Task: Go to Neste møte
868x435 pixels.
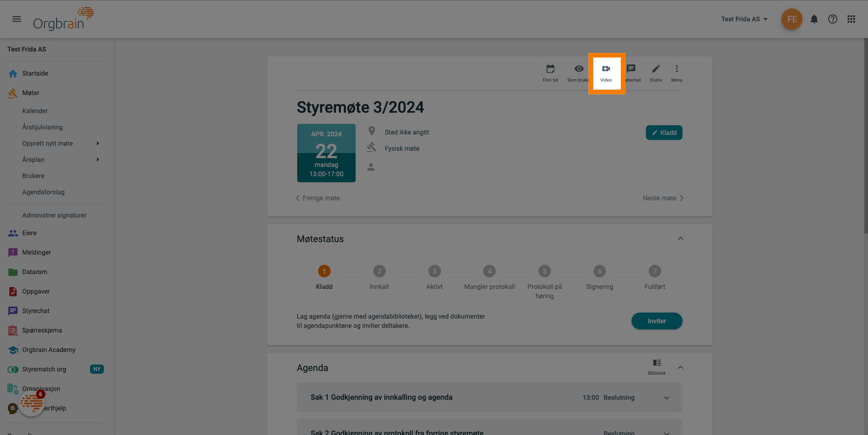Action: [x=663, y=198]
